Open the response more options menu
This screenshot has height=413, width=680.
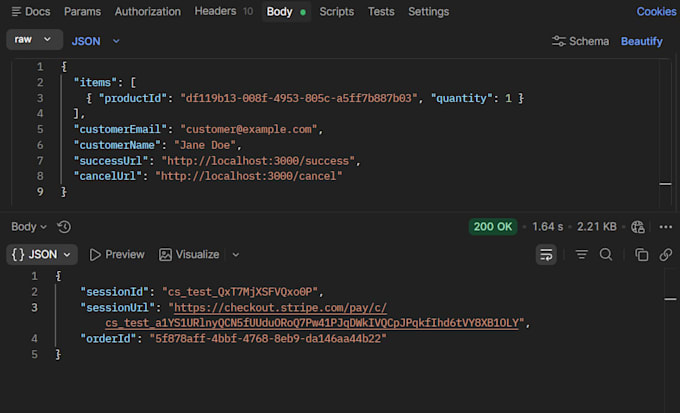(x=665, y=227)
